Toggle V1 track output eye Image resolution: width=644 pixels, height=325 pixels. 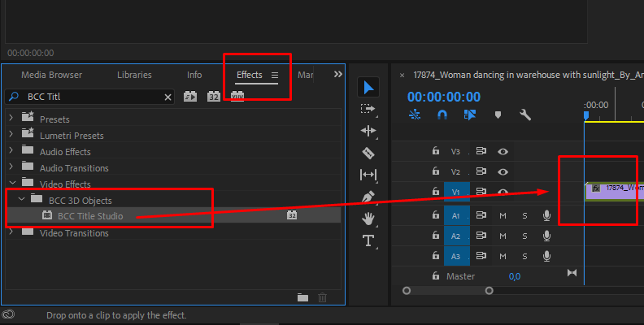[503, 193]
